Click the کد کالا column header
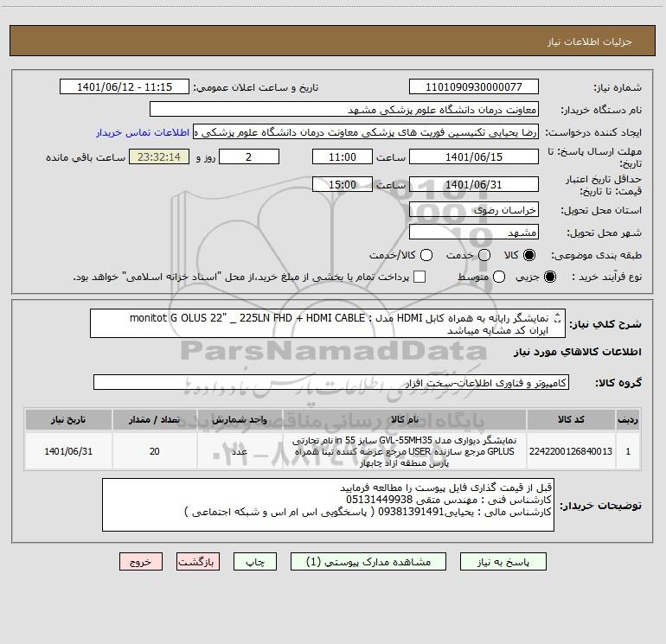Image resolution: width=666 pixels, height=644 pixels. (x=571, y=419)
